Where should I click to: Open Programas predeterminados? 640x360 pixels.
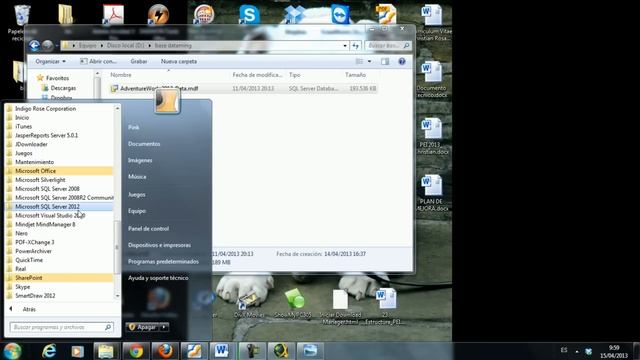(163, 261)
